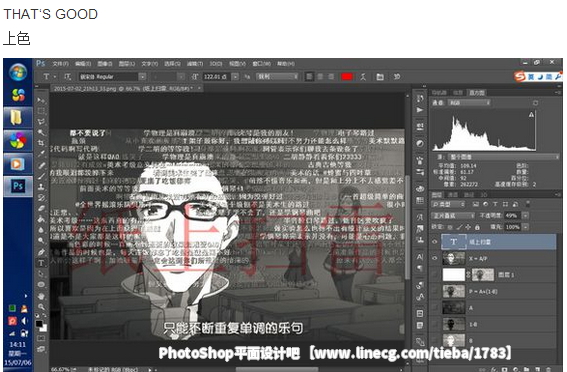This screenshot has width=567, height=372.
Task: Open the 编辑 menu
Action: tap(83, 64)
